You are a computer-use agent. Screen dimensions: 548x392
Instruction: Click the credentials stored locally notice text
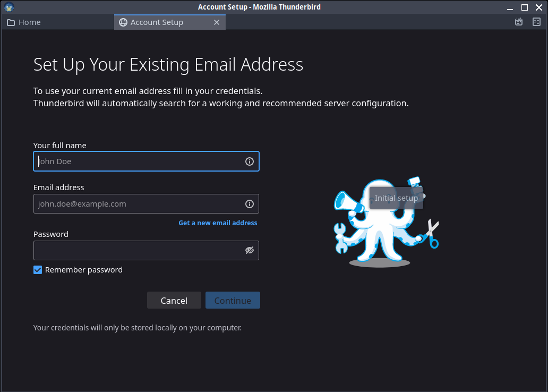[x=138, y=328]
